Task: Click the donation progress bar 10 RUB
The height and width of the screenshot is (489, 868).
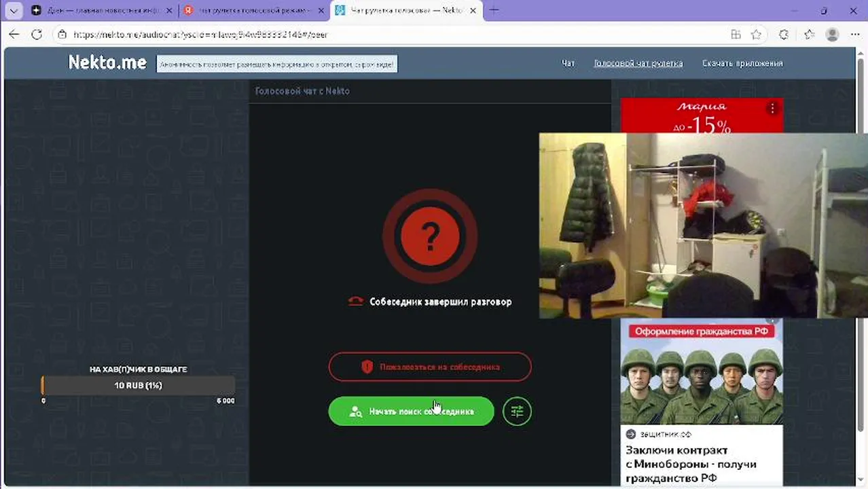Action: pos(138,385)
